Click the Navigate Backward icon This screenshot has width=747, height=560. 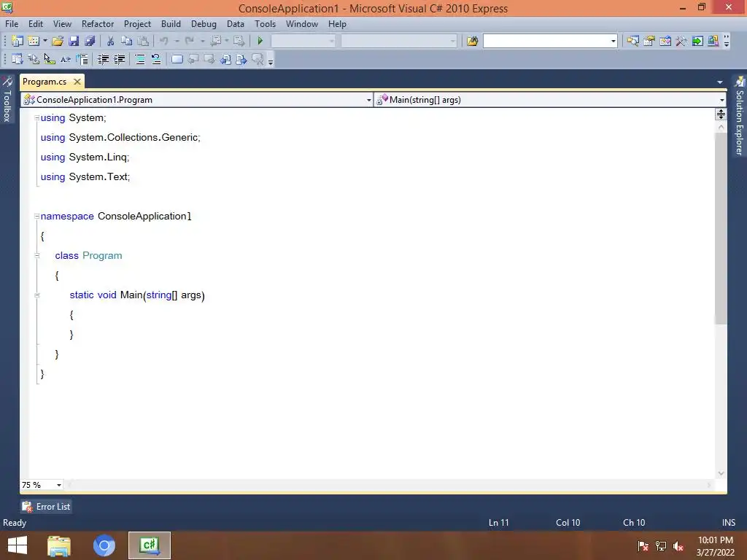pyautogui.click(x=216, y=41)
